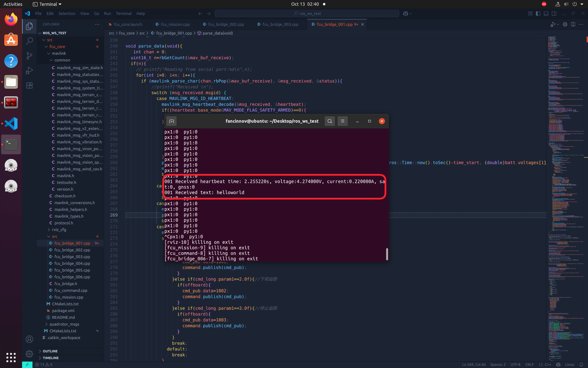Click the CRLF line ending status button
Viewport: 588px width, 368px height.
pos(529,364)
